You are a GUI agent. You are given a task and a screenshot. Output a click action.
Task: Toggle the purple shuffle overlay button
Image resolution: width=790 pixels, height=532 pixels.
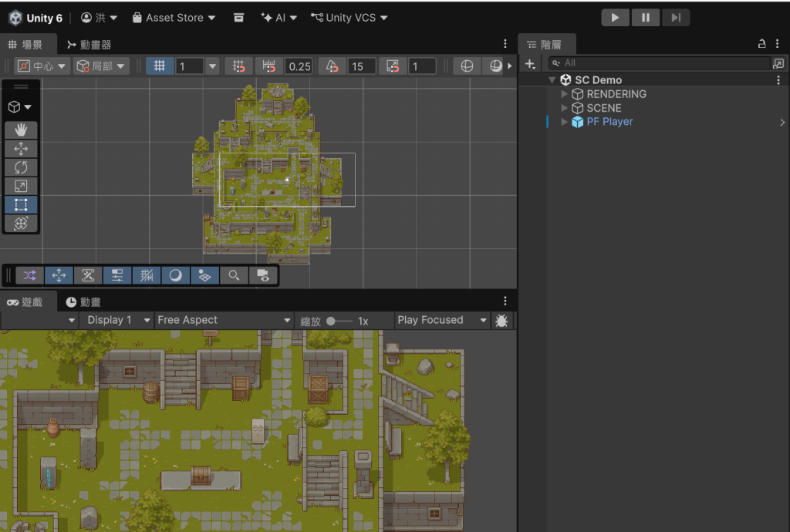coord(30,275)
